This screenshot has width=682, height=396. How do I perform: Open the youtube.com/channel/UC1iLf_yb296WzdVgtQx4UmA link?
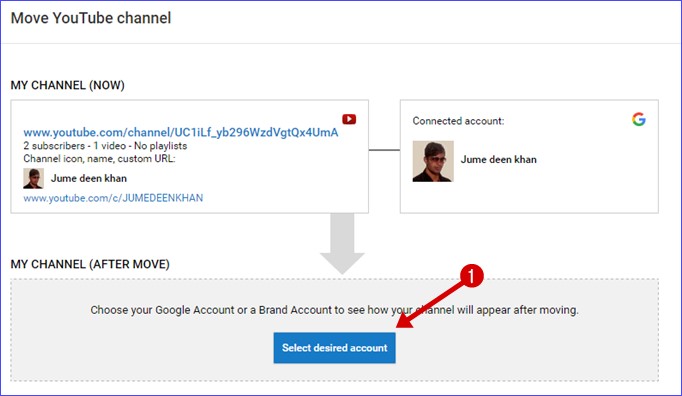coord(181,132)
